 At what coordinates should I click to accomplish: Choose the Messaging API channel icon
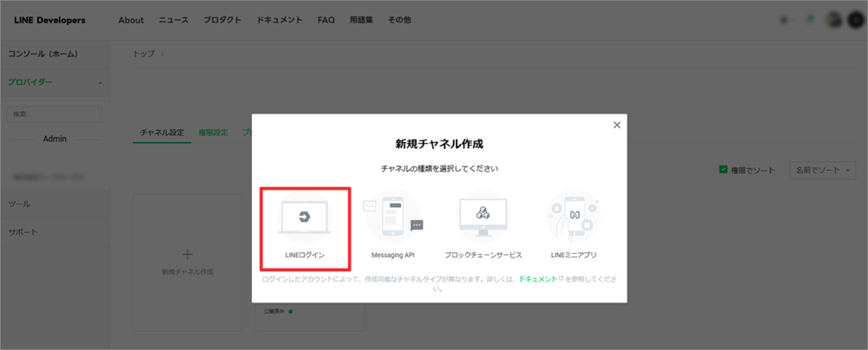pyautogui.click(x=393, y=217)
